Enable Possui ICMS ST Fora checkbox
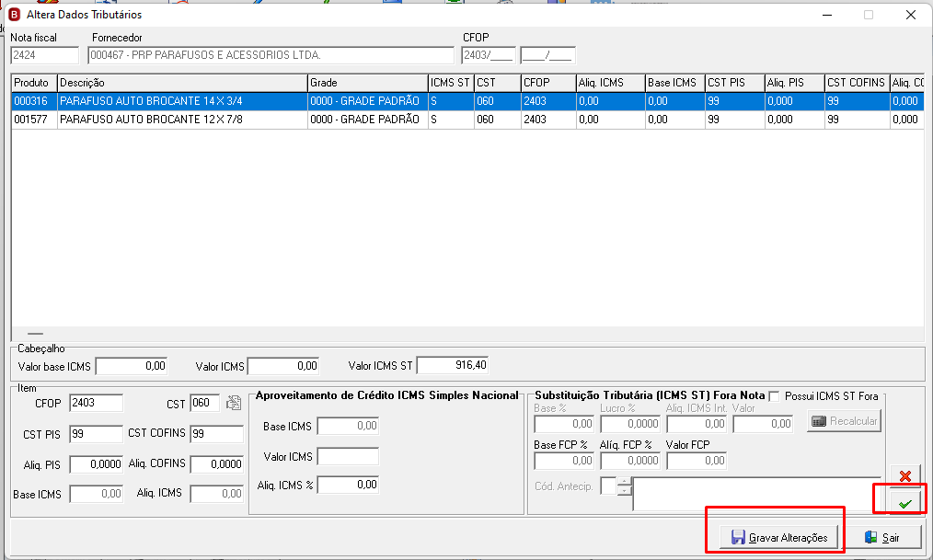The width and height of the screenshot is (933, 560). [774, 396]
